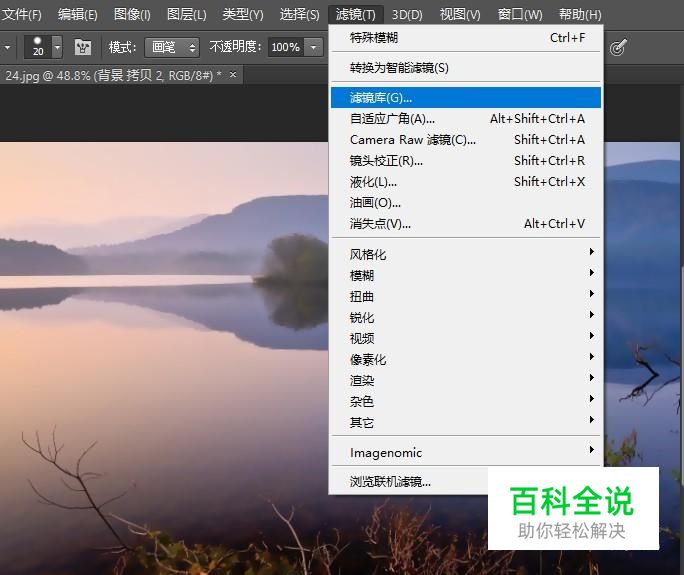684x575 pixels.
Task: Choose 自适应广角(A)... filter
Action: tap(466, 118)
